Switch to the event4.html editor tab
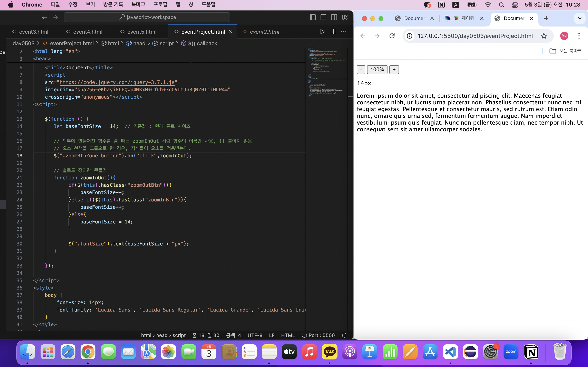Viewport: 588px width, 367px height. (x=87, y=32)
